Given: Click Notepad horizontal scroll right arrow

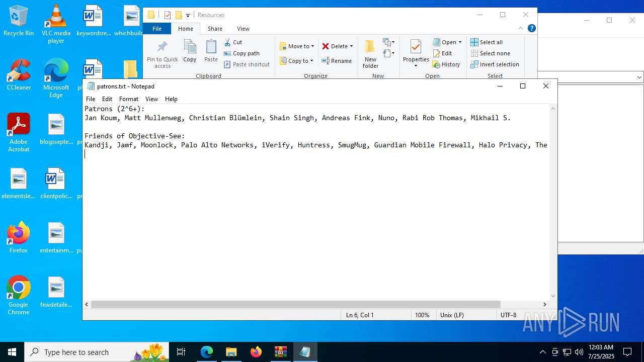Looking at the screenshot, I should point(544,304).
